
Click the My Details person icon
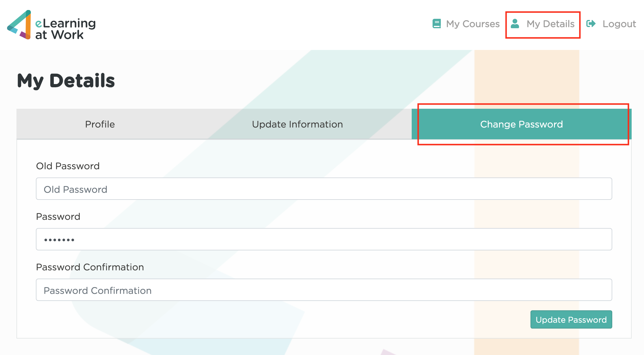pyautogui.click(x=515, y=24)
